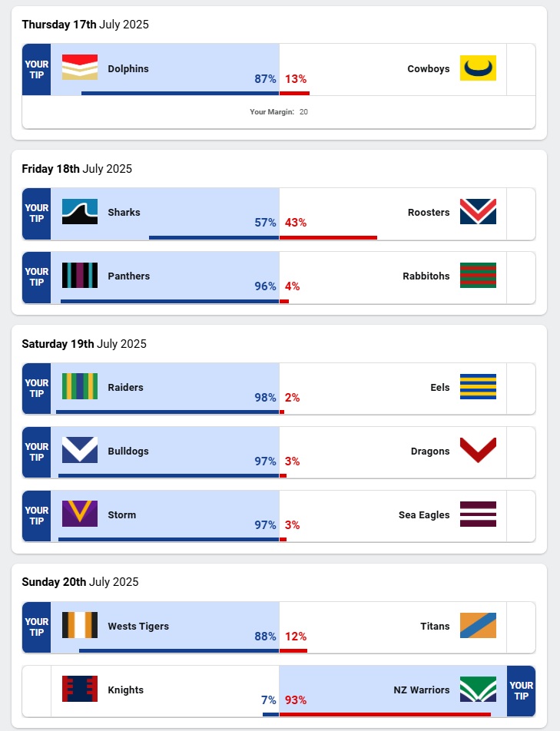Select the Eels team logo

coord(478,386)
